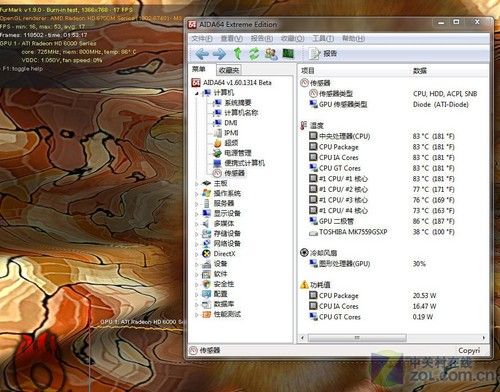Click the horizontal scrollbar right arrow
Image resolution: width=500 pixels, height=392 pixels.
484,338
